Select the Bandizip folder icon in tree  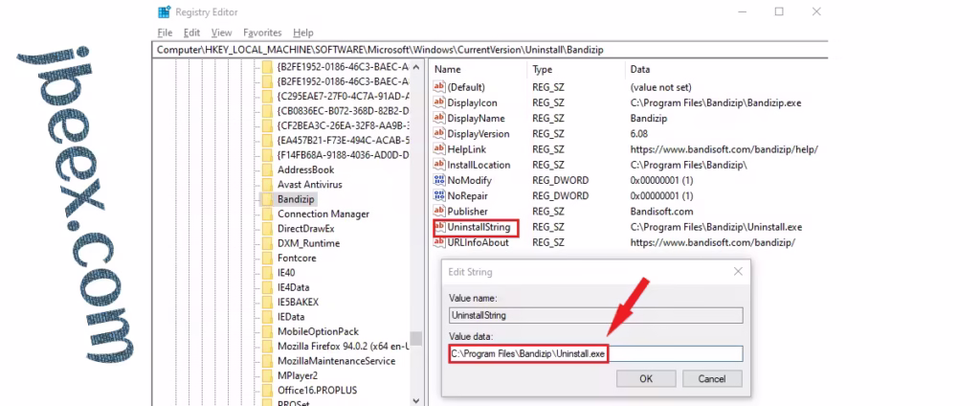pos(267,199)
